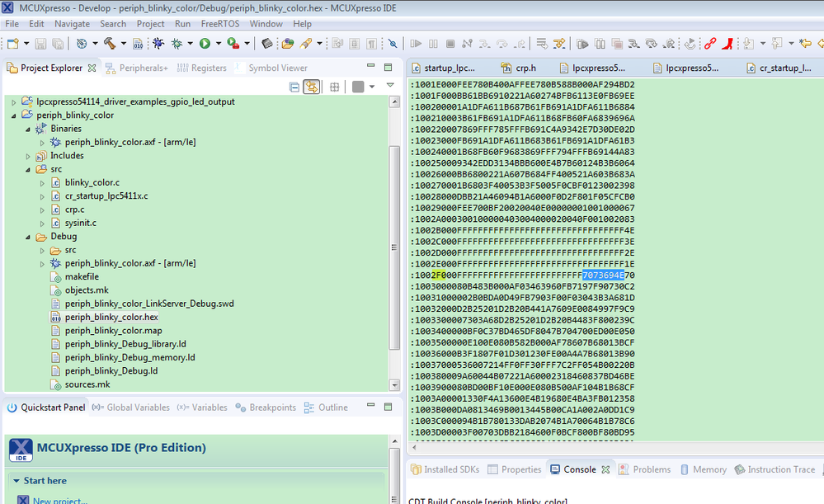The width and height of the screenshot is (824, 504).
Task: Open the Project menu
Action: pyautogui.click(x=150, y=24)
